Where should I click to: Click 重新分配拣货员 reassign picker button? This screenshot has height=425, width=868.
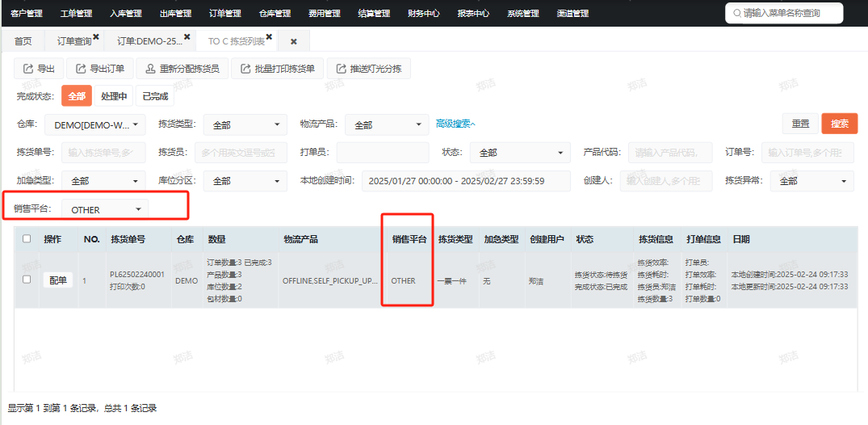click(x=182, y=69)
